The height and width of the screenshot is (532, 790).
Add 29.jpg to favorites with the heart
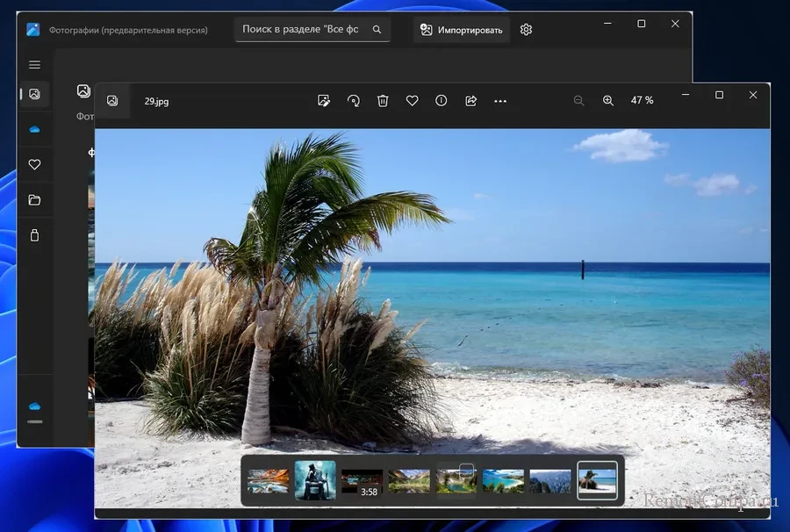(413, 101)
